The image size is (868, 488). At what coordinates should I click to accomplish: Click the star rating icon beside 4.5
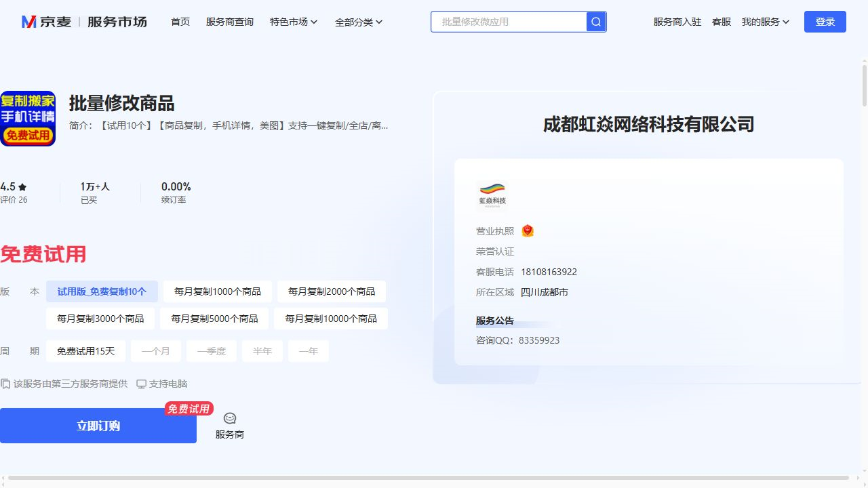[x=22, y=187]
